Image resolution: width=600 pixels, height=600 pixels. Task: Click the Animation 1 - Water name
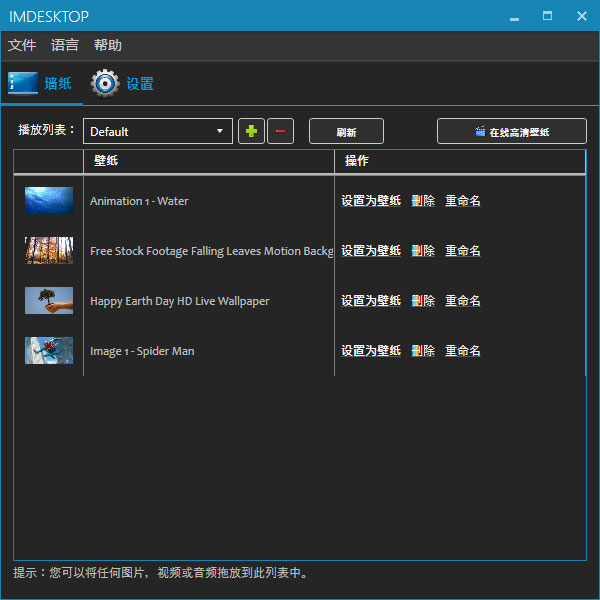tap(139, 201)
